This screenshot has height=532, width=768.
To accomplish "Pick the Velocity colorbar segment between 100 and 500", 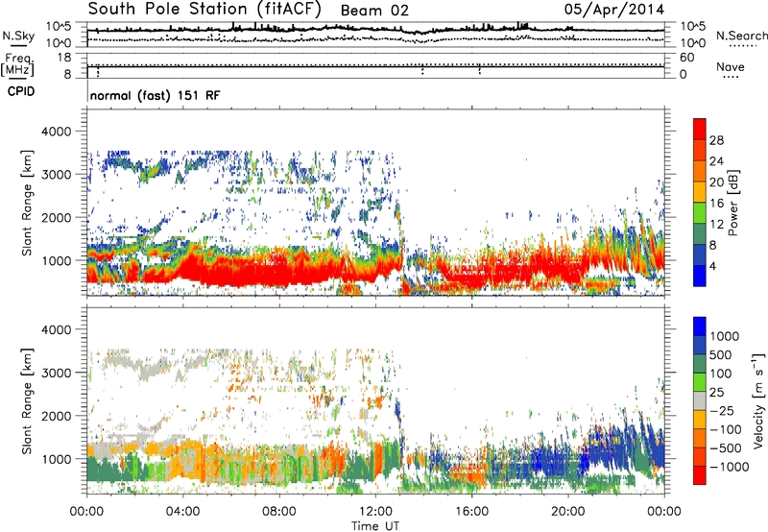I will pos(700,364).
